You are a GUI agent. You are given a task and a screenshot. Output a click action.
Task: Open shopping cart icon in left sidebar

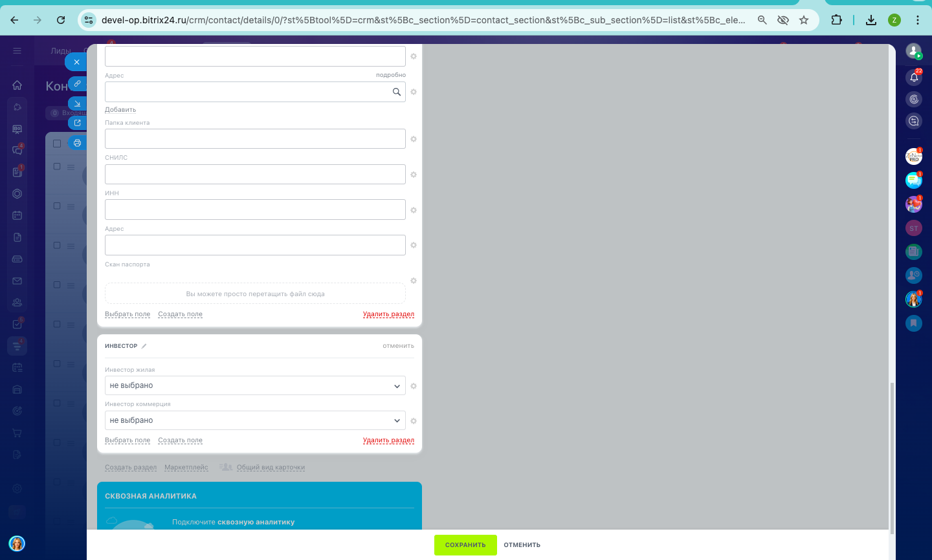[x=17, y=433]
